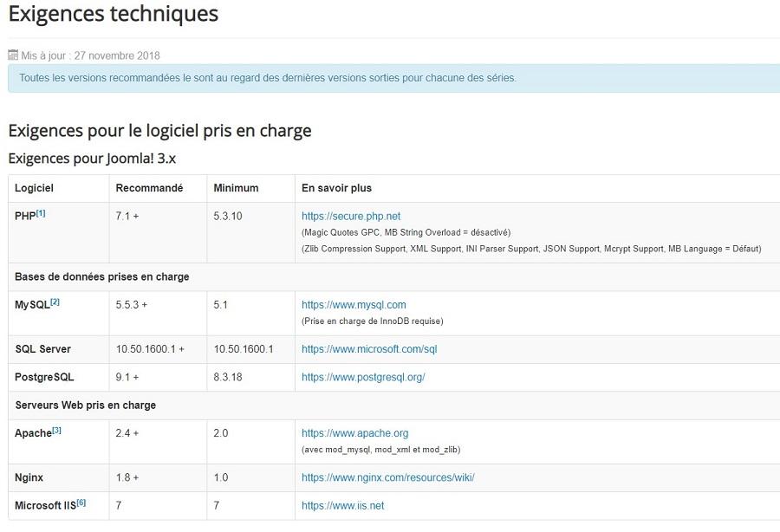Click SQL Server recommended '10.50.1600.1 +'

[x=150, y=349]
